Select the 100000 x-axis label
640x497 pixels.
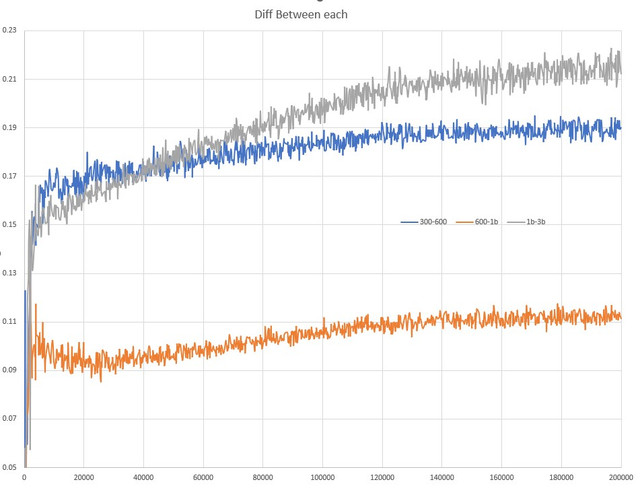pos(322,477)
